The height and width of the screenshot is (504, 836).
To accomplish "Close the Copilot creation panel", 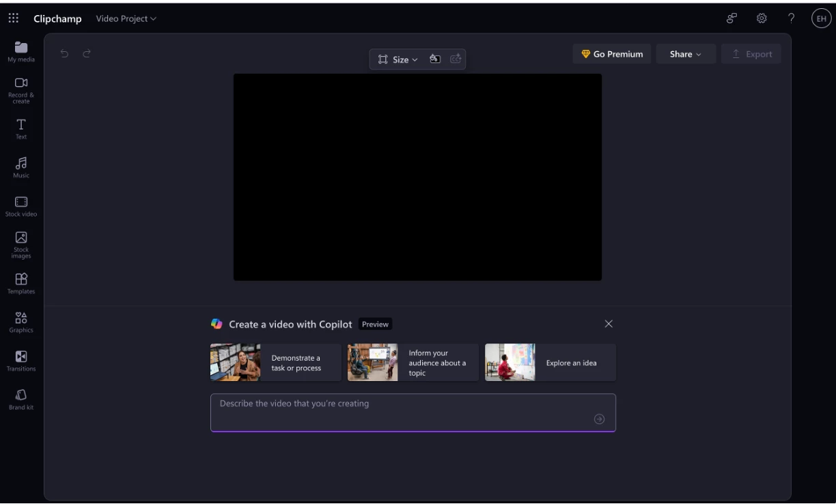I will tap(609, 324).
